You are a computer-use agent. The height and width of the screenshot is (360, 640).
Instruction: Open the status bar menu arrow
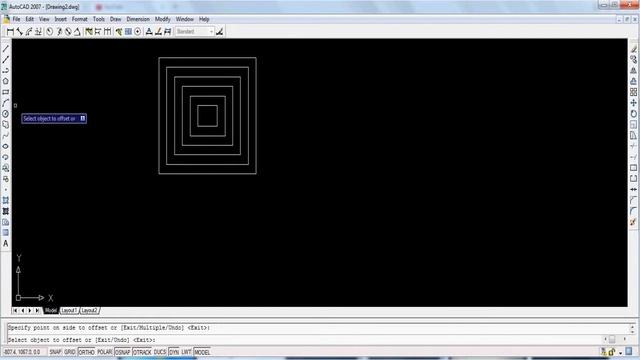(620, 352)
